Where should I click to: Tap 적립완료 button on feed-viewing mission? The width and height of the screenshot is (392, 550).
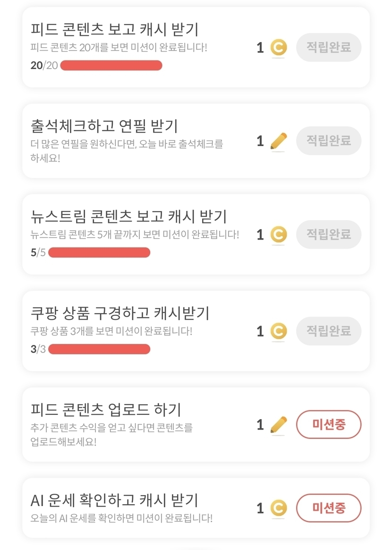[x=329, y=48]
